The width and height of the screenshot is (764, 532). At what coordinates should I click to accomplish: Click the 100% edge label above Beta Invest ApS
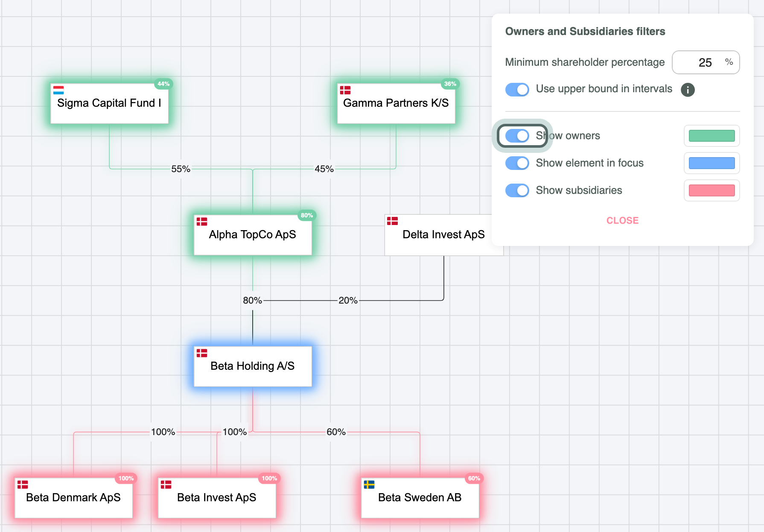tap(235, 432)
